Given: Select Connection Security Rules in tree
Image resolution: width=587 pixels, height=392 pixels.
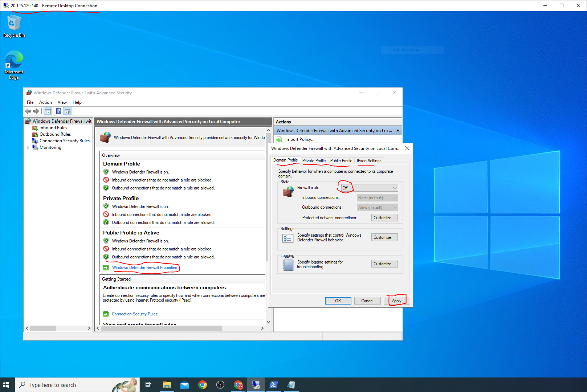Looking at the screenshot, I should [x=64, y=141].
